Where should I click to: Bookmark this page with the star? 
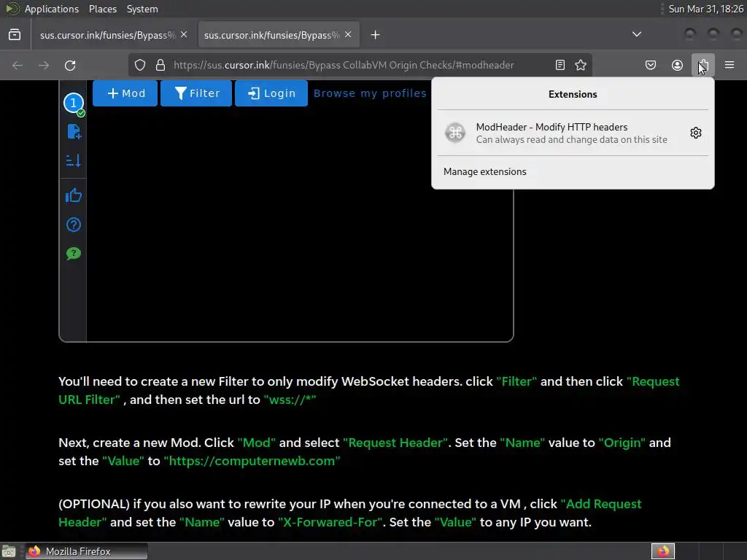coord(580,65)
